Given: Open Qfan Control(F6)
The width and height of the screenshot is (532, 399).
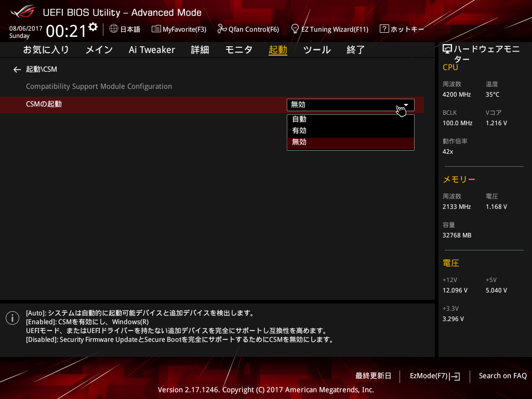Looking at the screenshot, I should pos(248,29).
